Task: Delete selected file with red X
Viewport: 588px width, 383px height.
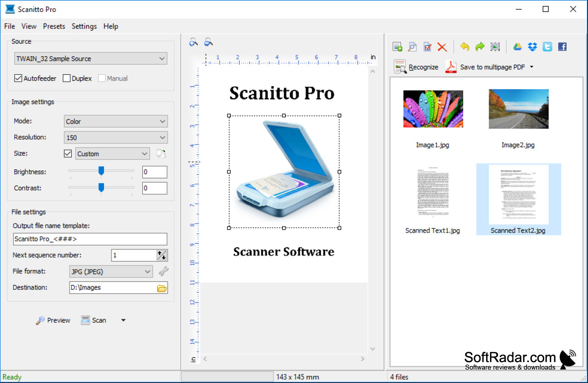Action: click(x=442, y=47)
